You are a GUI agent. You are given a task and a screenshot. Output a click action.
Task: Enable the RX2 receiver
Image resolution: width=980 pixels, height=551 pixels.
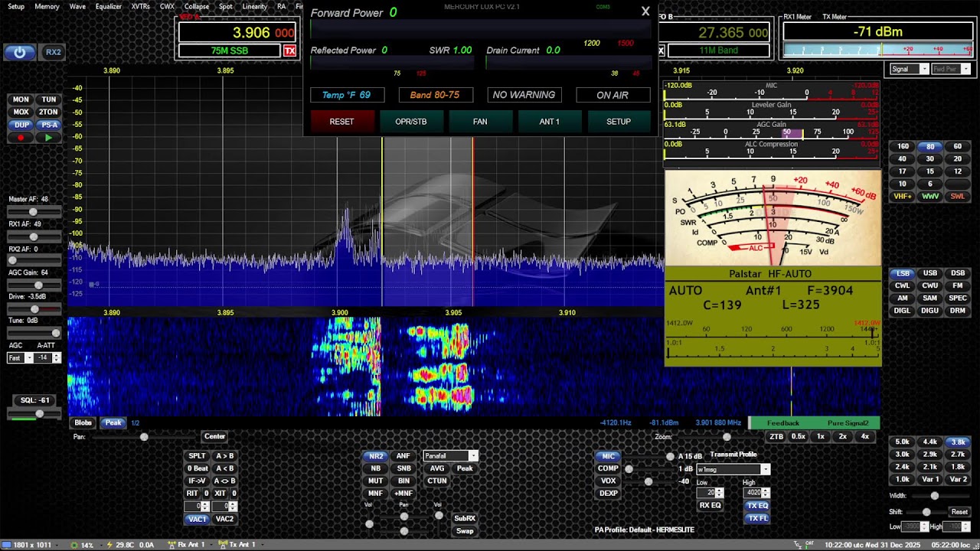[x=53, y=52]
